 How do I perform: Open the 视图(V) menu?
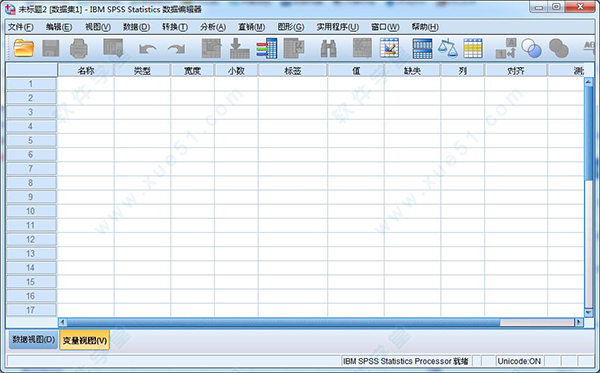pyautogui.click(x=98, y=27)
